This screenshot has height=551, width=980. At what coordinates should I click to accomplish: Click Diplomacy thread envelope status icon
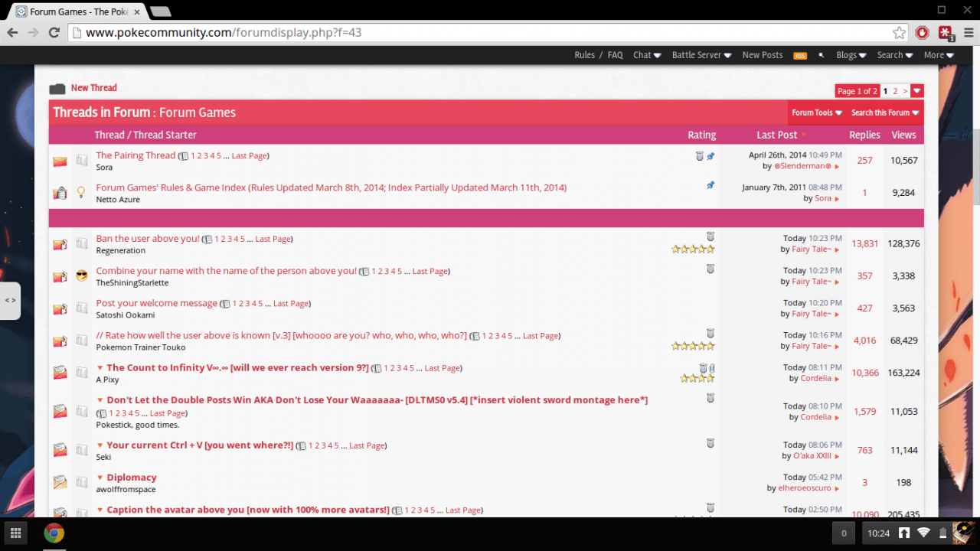(60, 482)
